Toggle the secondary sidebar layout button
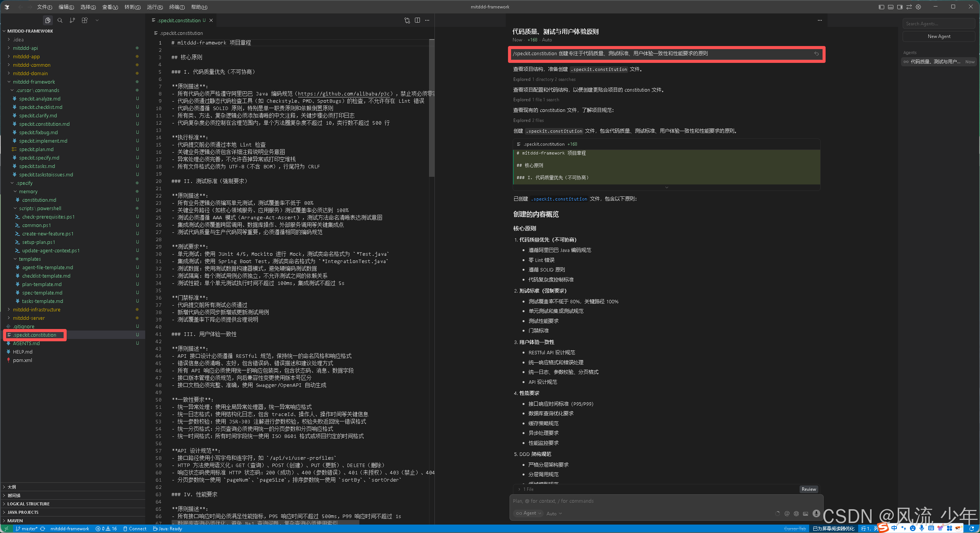Viewport: 980px width, 533px height. pyautogui.click(x=900, y=7)
